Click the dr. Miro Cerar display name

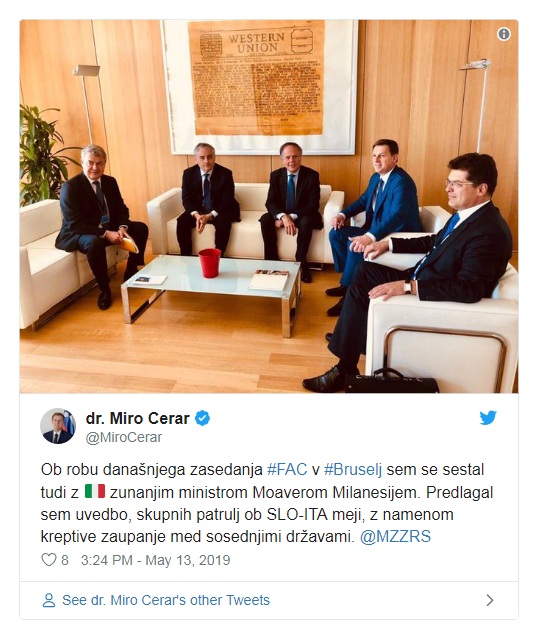click(x=138, y=418)
